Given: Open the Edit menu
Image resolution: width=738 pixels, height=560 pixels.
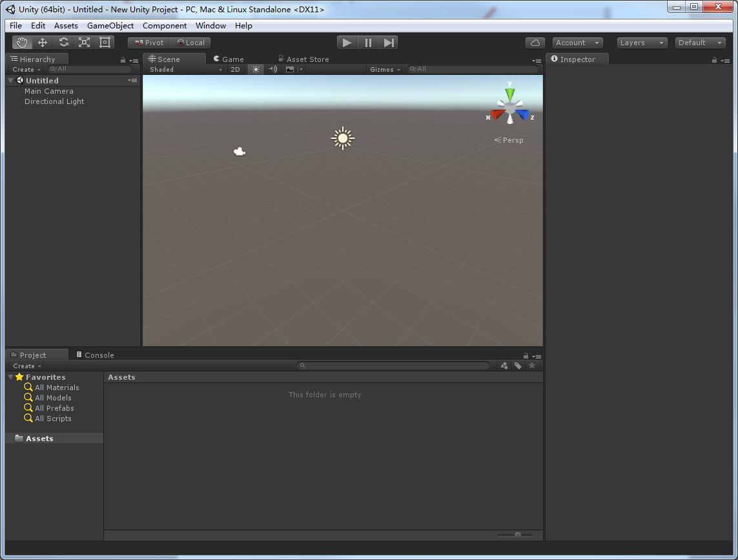Looking at the screenshot, I should coord(38,26).
